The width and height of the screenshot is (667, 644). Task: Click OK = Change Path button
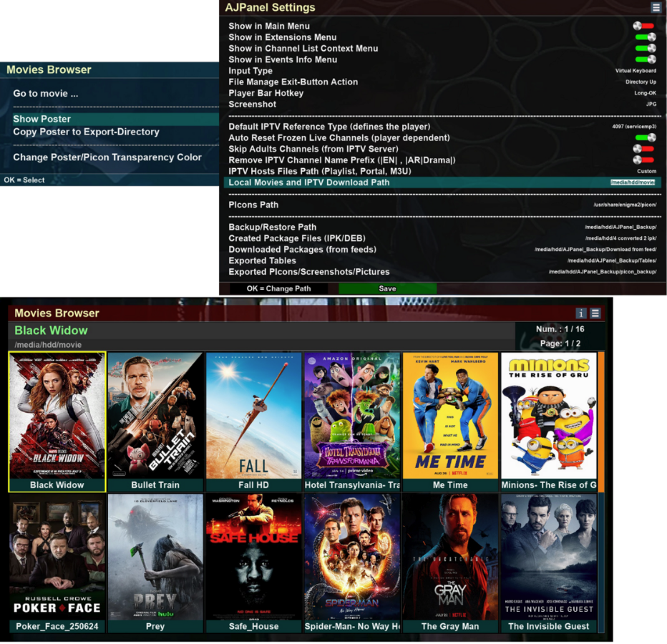(x=278, y=288)
